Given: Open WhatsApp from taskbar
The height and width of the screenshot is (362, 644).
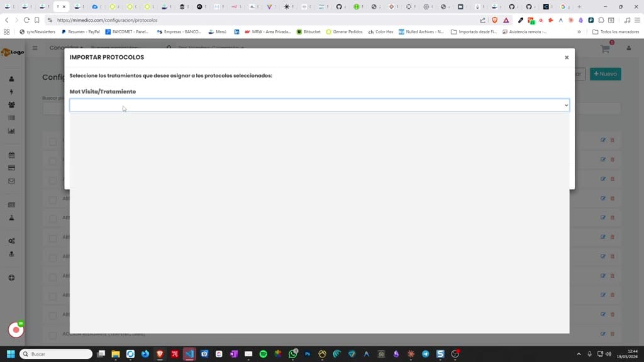Looking at the screenshot, I should (293, 354).
